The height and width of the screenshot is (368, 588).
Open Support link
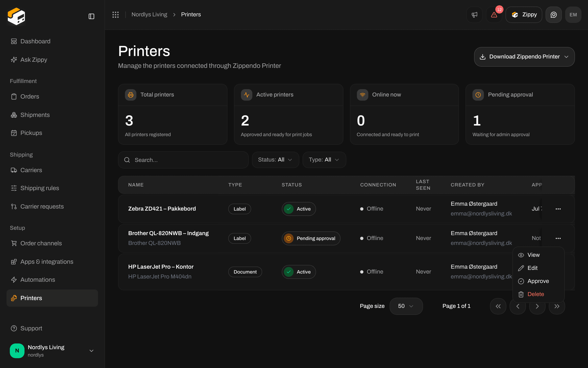click(52, 328)
